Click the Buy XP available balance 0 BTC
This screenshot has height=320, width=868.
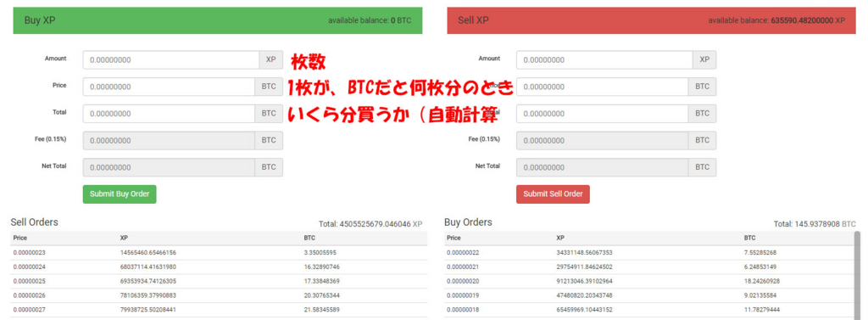click(x=370, y=20)
